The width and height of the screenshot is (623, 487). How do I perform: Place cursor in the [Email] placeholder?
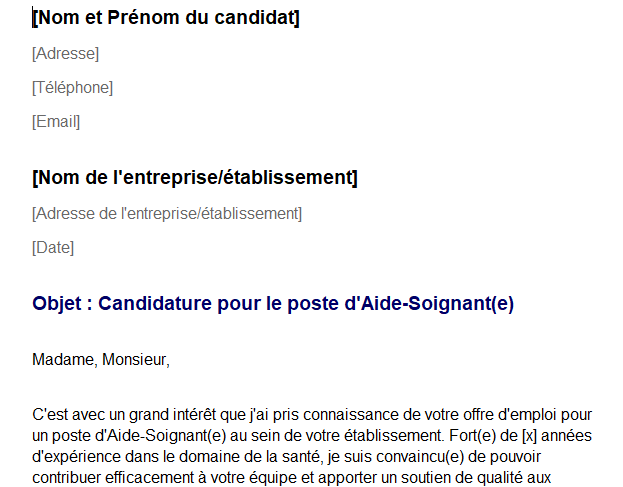[56, 122]
